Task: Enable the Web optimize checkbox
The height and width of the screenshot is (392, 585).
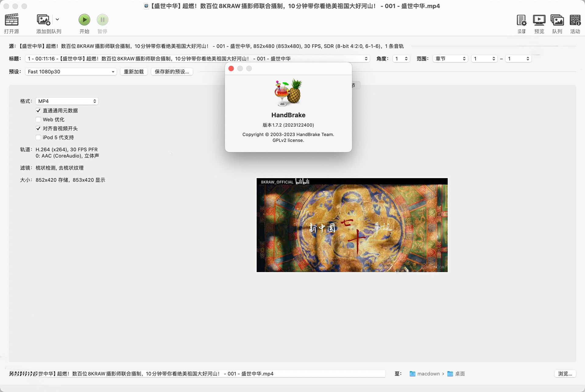Action: (x=38, y=120)
